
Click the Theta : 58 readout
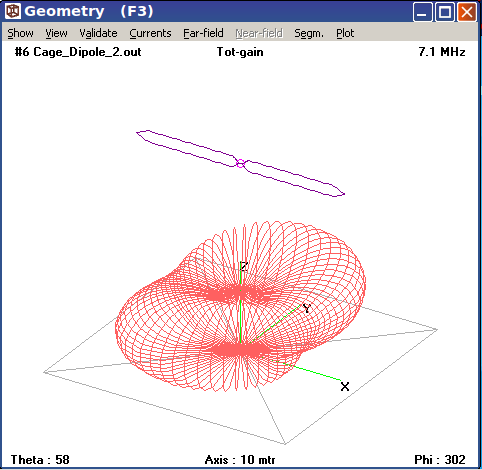[x=40, y=460]
